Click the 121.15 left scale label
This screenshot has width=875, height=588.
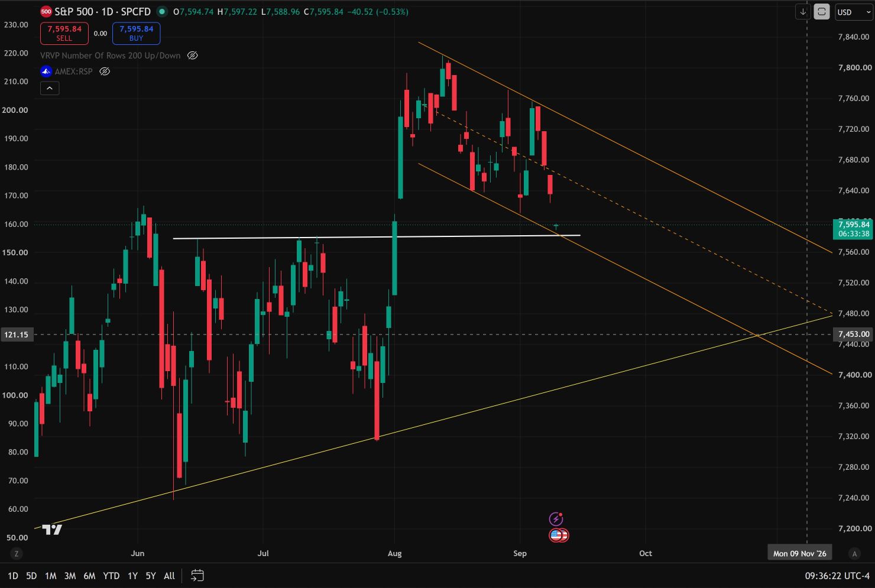[16, 335]
